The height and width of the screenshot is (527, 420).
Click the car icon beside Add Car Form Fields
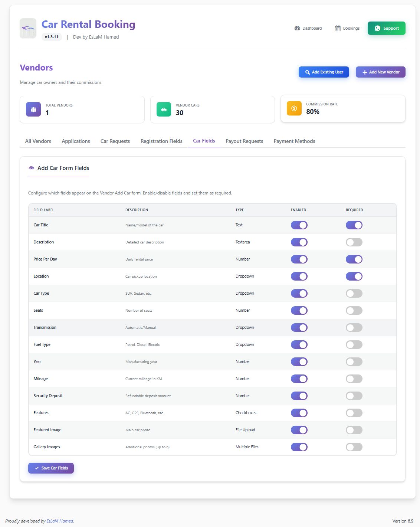[32, 168]
